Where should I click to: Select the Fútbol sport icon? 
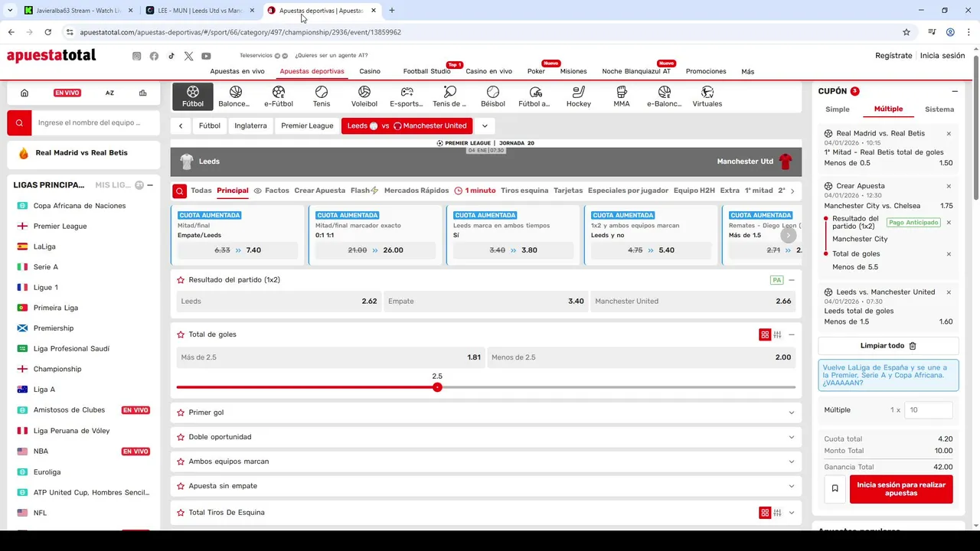pyautogui.click(x=193, y=96)
